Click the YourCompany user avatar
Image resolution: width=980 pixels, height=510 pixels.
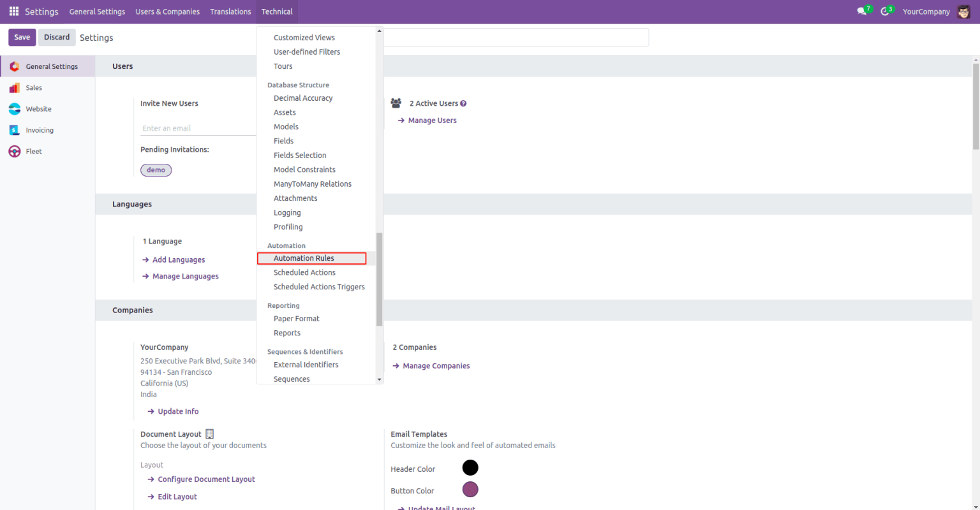coord(963,11)
